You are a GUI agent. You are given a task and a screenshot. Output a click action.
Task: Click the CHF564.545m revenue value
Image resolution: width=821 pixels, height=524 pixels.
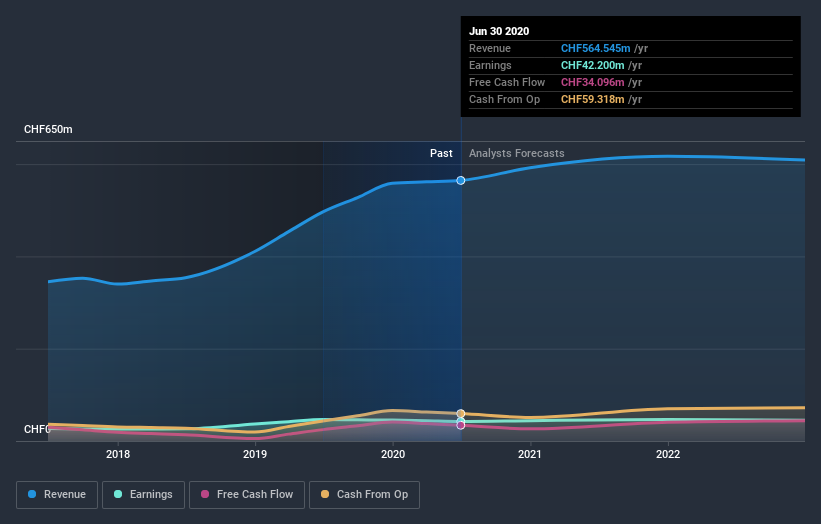[595, 48]
